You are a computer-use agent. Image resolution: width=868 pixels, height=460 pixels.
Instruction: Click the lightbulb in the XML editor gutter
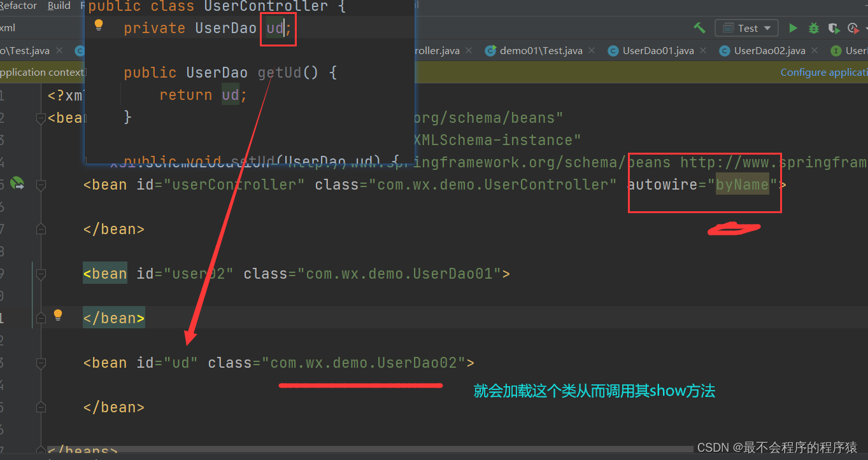pyautogui.click(x=58, y=315)
